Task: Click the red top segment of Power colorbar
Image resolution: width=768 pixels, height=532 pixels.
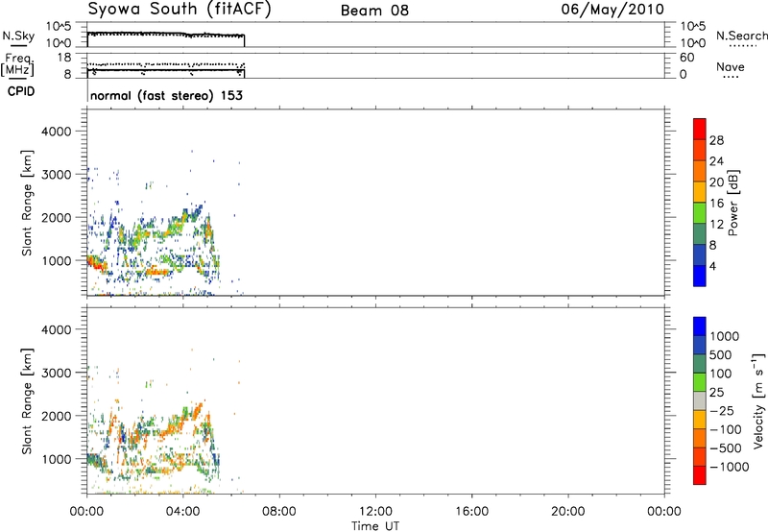Action: coord(700,129)
